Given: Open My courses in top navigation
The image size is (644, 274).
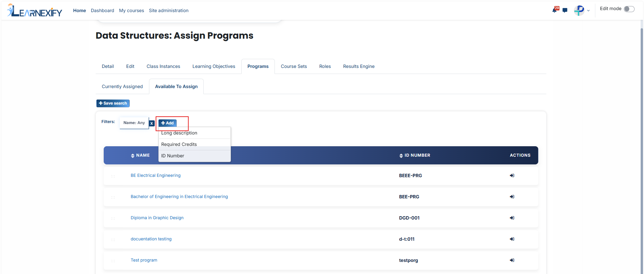Looking at the screenshot, I should [132, 10].
